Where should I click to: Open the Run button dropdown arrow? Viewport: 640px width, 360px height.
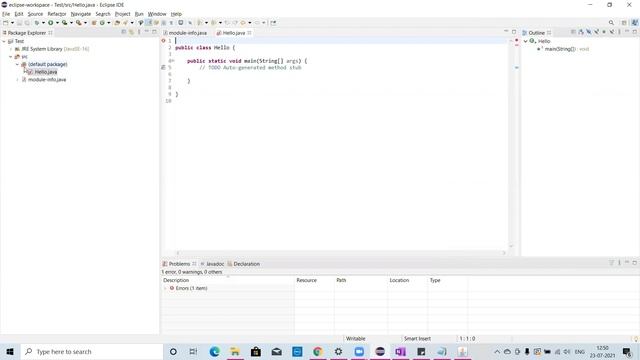click(x=58, y=23)
